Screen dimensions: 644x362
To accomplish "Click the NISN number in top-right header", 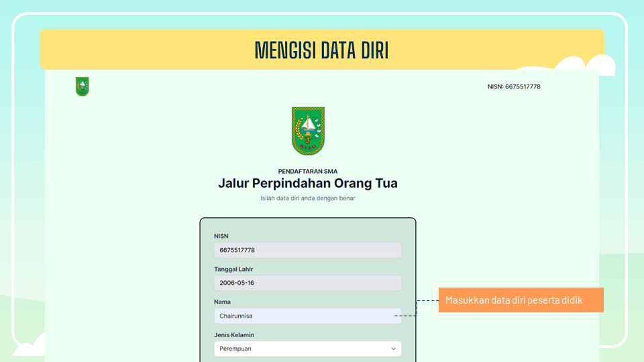I will pos(514,86).
